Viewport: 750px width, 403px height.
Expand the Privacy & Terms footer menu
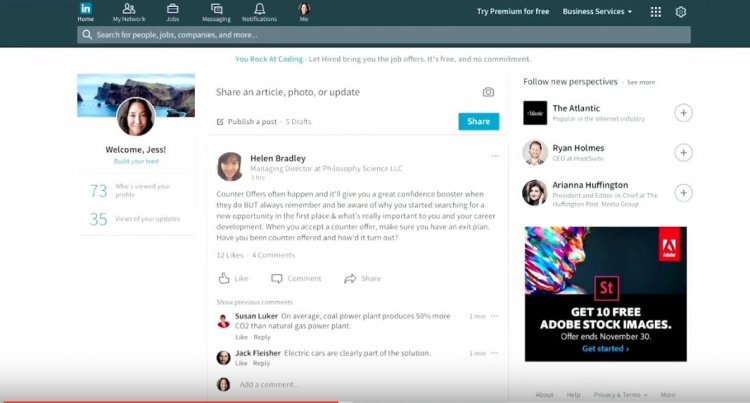pyautogui.click(x=620, y=395)
